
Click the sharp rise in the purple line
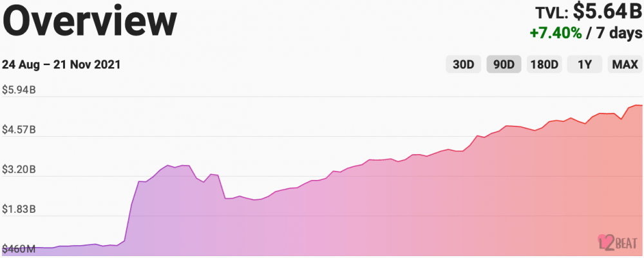point(132,206)
